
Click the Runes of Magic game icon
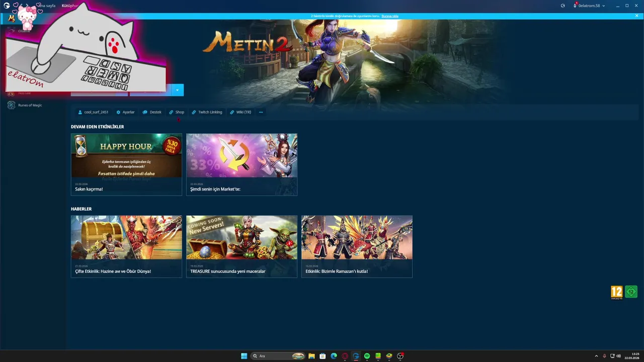(11, 105)
